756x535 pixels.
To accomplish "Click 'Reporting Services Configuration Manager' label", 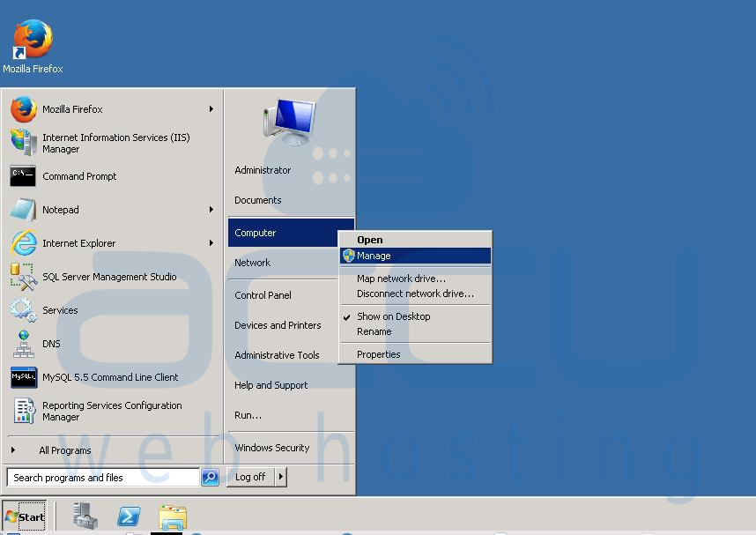I will tap(112, 411).
